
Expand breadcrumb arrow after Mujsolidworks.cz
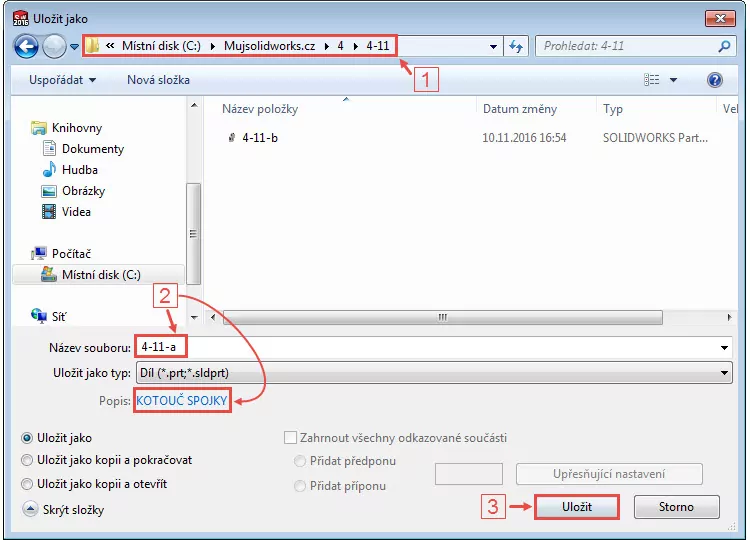click(x=326, y=46)
